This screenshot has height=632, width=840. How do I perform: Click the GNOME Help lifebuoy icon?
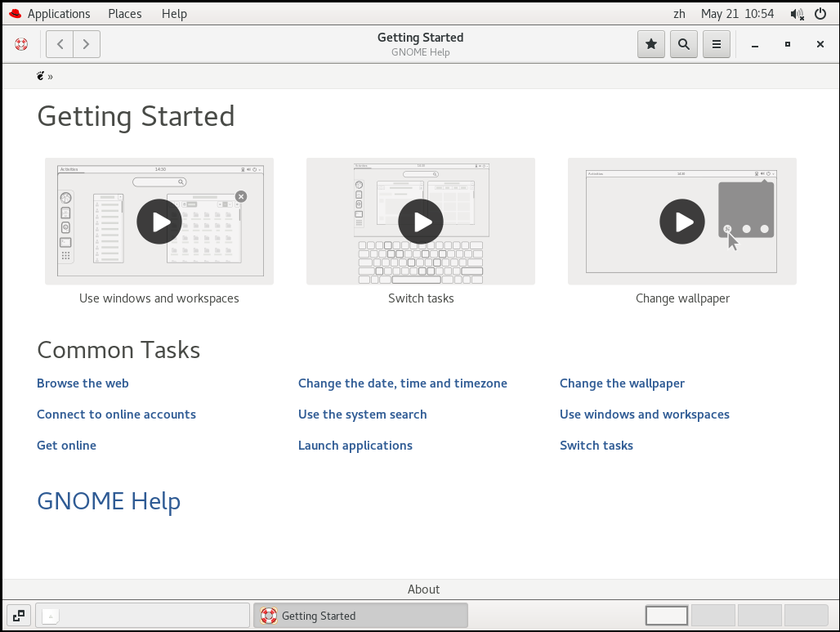coord(21,44)
